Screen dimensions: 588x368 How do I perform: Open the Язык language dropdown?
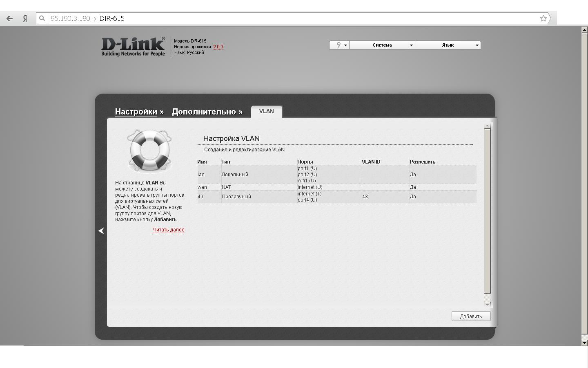(448, 45)
